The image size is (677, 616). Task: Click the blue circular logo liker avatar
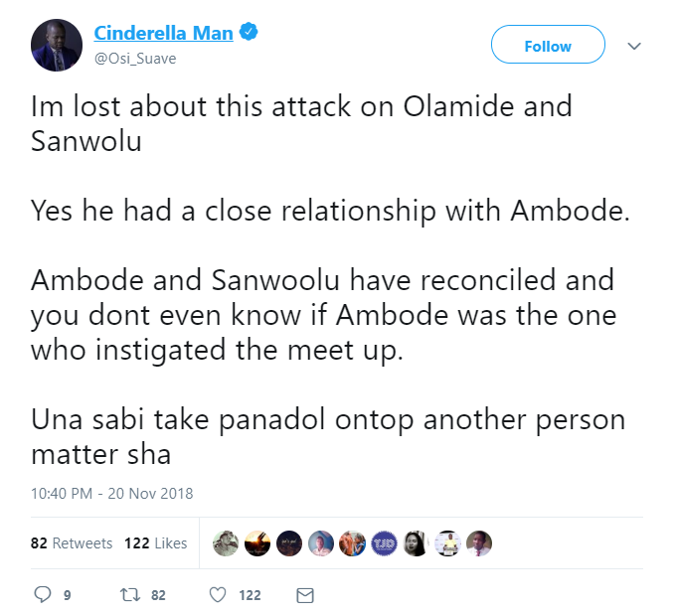[x=384, y=543]
